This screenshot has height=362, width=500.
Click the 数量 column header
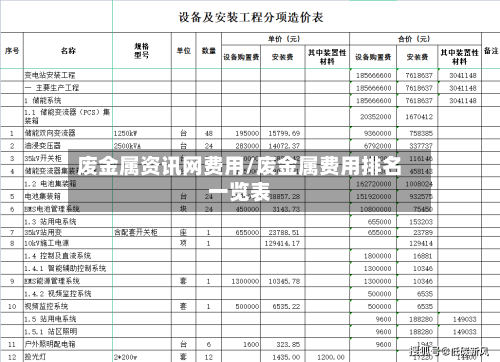coord(209,51)
